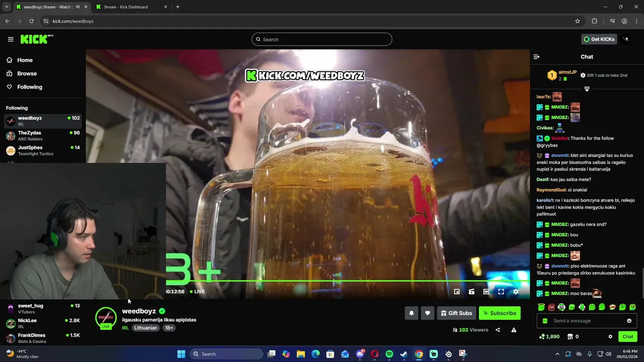The width and height of the screenshot is (644, 362).
Task: Click the address bar URL
Action: coord(73,21)
